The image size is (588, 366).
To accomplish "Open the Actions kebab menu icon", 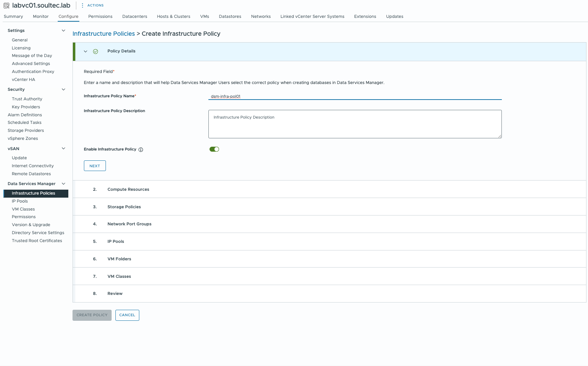I will (82, 5).
